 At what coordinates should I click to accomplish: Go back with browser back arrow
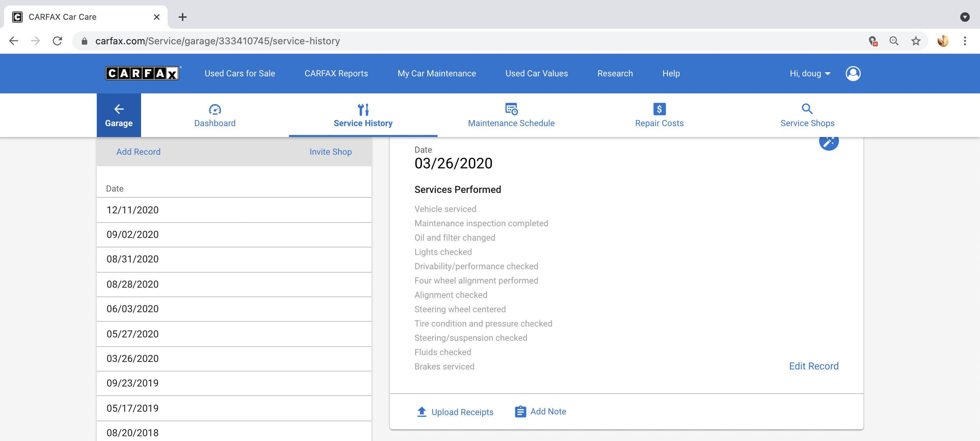[14, 41]
